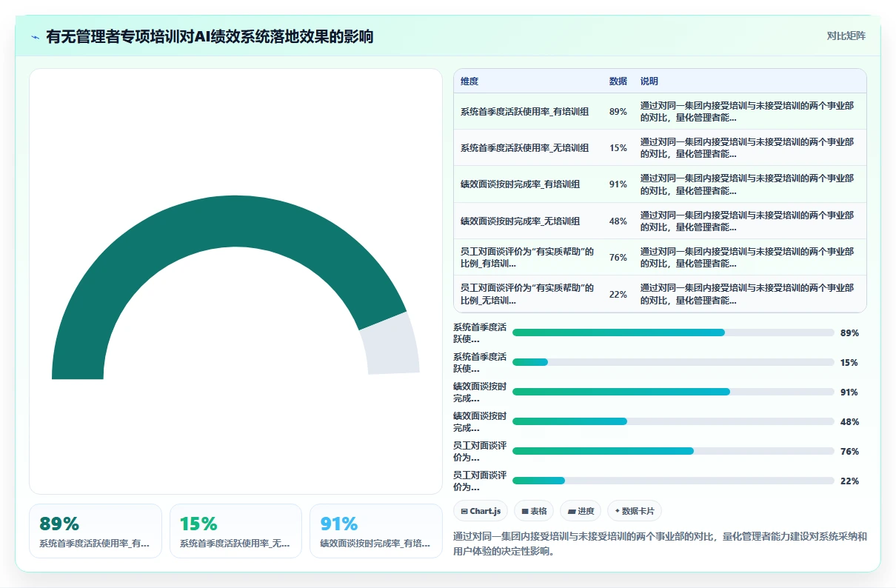Select row 绩效面谈按时完成率_有培训组
Image resolution: width=896 pixels, height=588 pixels.
click(x=660, y=184)
